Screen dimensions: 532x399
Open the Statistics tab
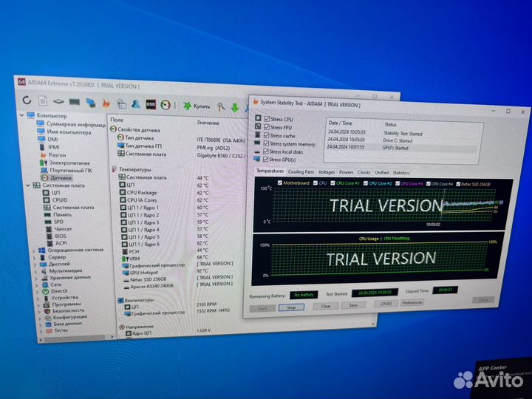pyautogui.click(x=401, y=172)
